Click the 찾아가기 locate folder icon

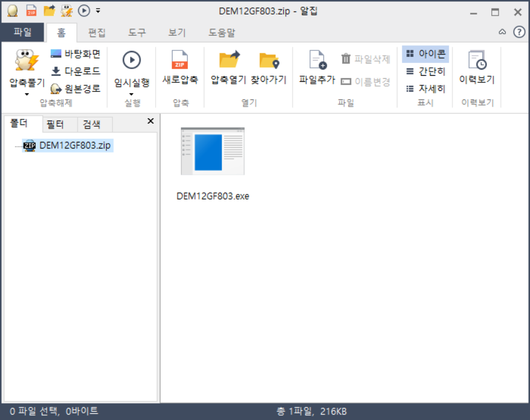click(x=269, y=61)
